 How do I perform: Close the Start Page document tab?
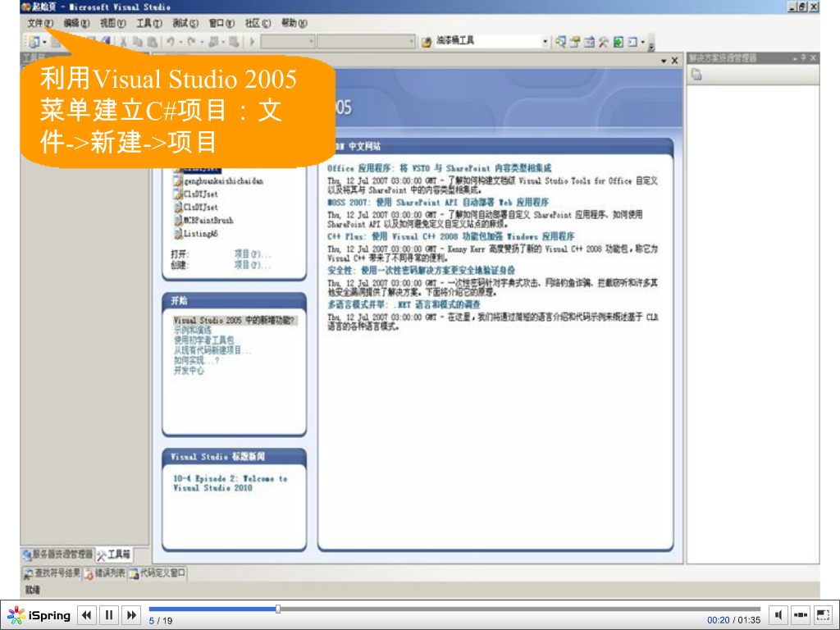point(674,61)
